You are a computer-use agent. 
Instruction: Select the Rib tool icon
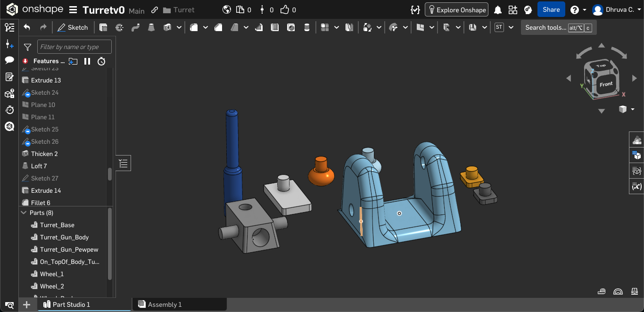coord(259,27)
